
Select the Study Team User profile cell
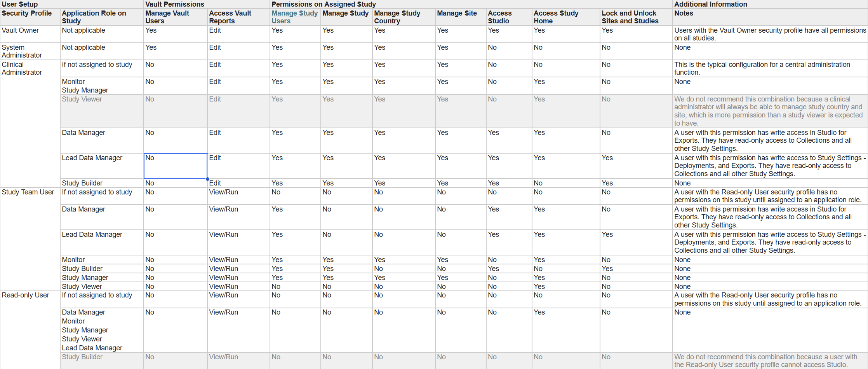(28, 192)
